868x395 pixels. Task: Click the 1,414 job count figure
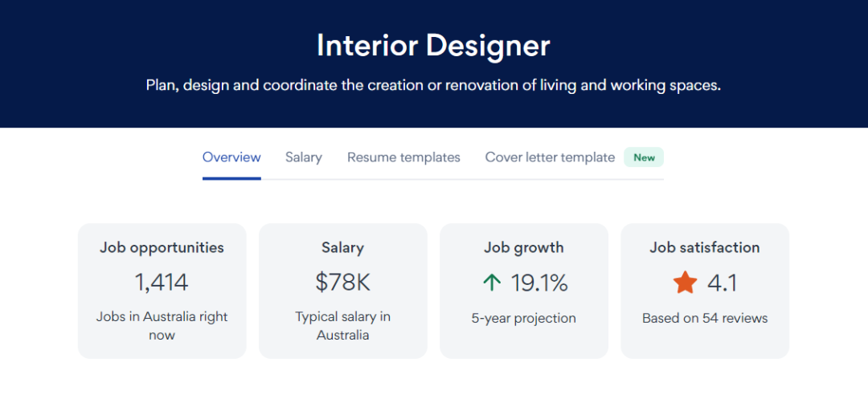pyautogui.click(x=162, y=283)
